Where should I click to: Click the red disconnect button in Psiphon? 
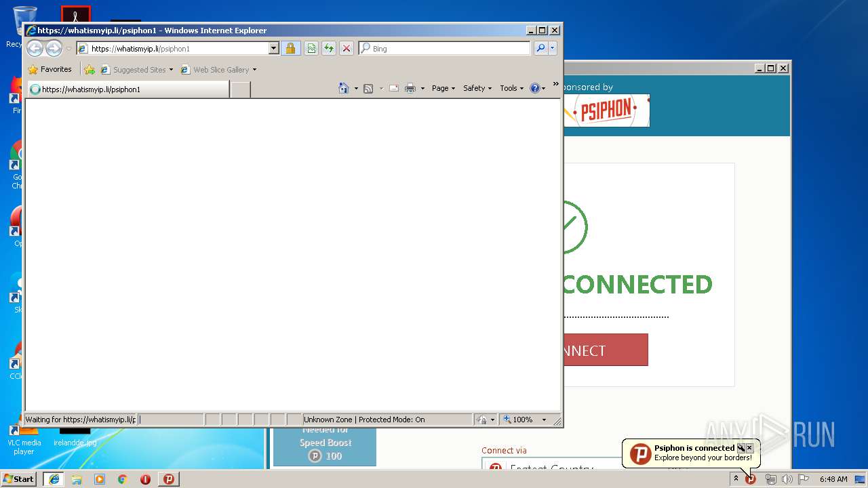606,350
